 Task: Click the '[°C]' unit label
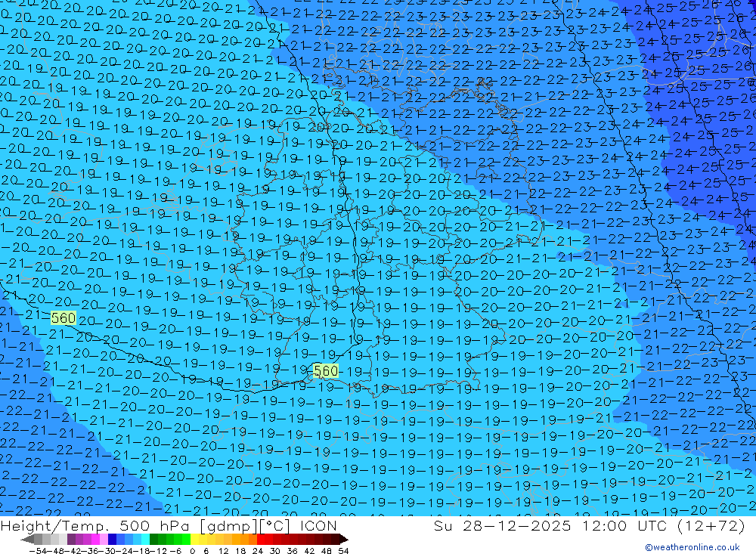pos(274,525)
